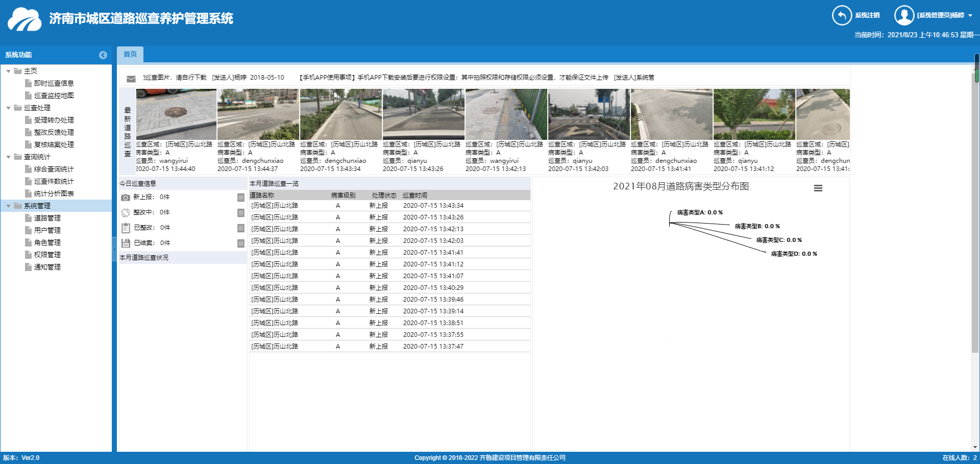
Task: Open 统计分析图表 from the sidebar
Action: point(54,193)
